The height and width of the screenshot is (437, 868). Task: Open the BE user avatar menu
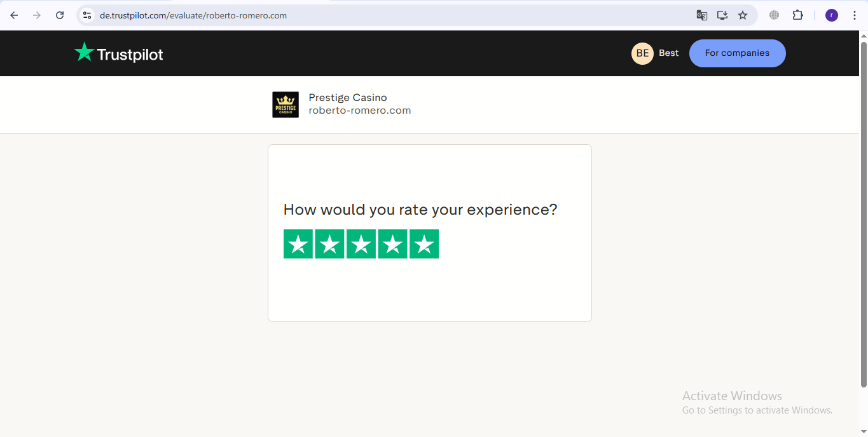tap(642, 53)
